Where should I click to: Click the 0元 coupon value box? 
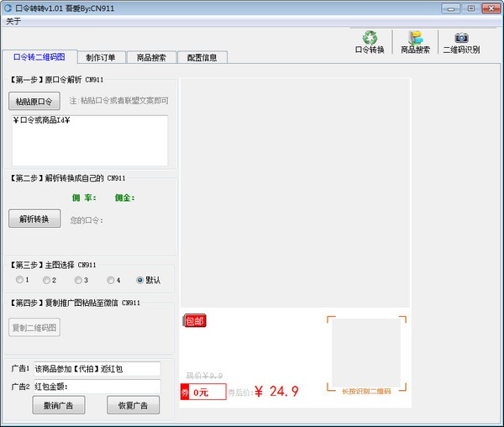(x=207, y=392)
